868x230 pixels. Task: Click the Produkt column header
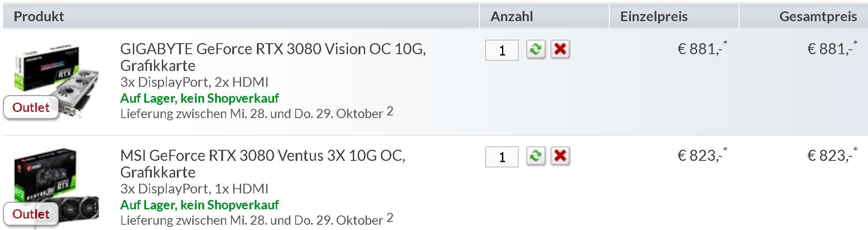coord(39,17)
